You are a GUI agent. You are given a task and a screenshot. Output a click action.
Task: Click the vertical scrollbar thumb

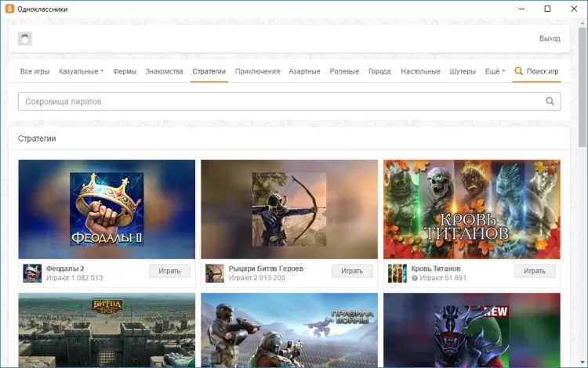583,87
